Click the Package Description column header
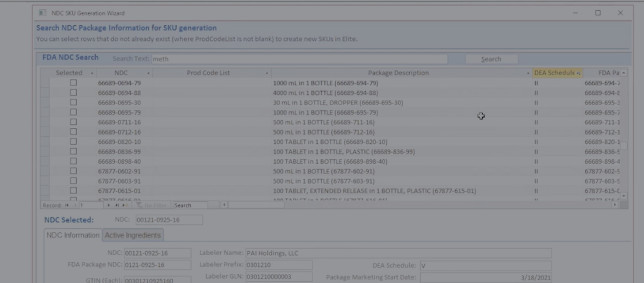 click(x=398, y=73)
